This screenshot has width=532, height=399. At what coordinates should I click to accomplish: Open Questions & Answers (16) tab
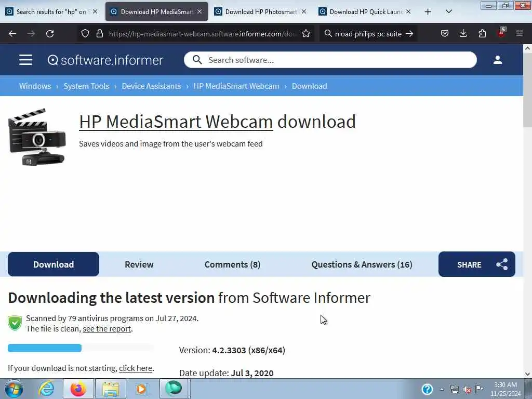tap(362, 264)
